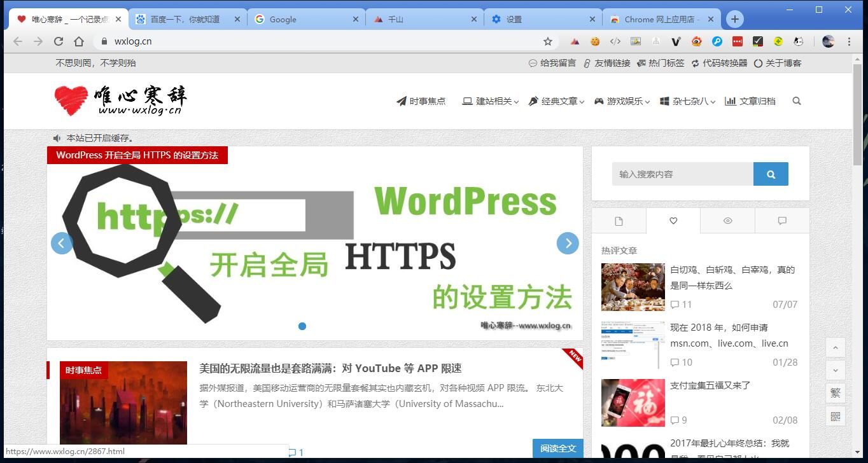868x463 pixels.
Task: Open the 友情链接 top link
Action: pos(606,63)
